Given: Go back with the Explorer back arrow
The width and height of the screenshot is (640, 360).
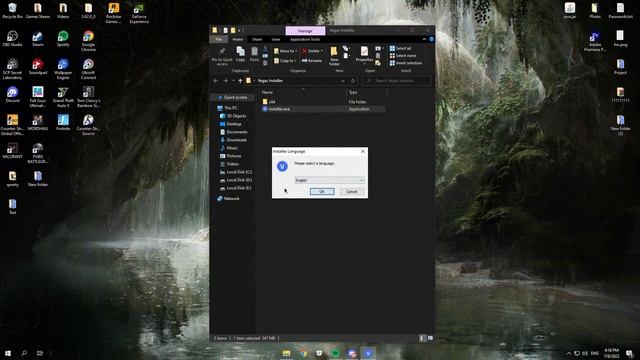Looking at the screenshot, I should tap(216, 81).
